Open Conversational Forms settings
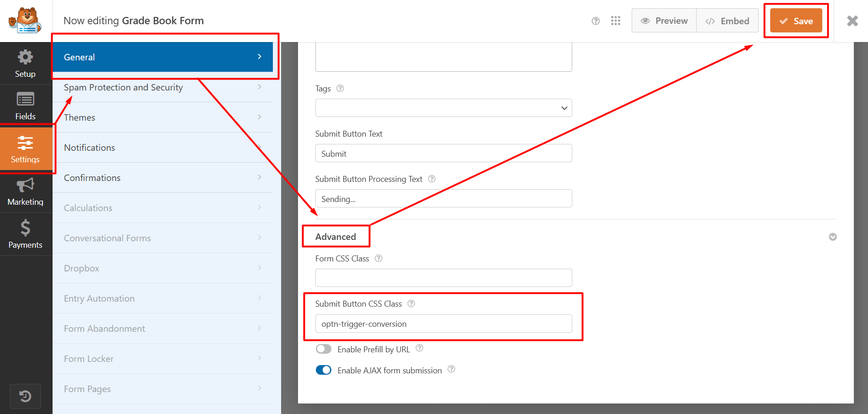 163,238
